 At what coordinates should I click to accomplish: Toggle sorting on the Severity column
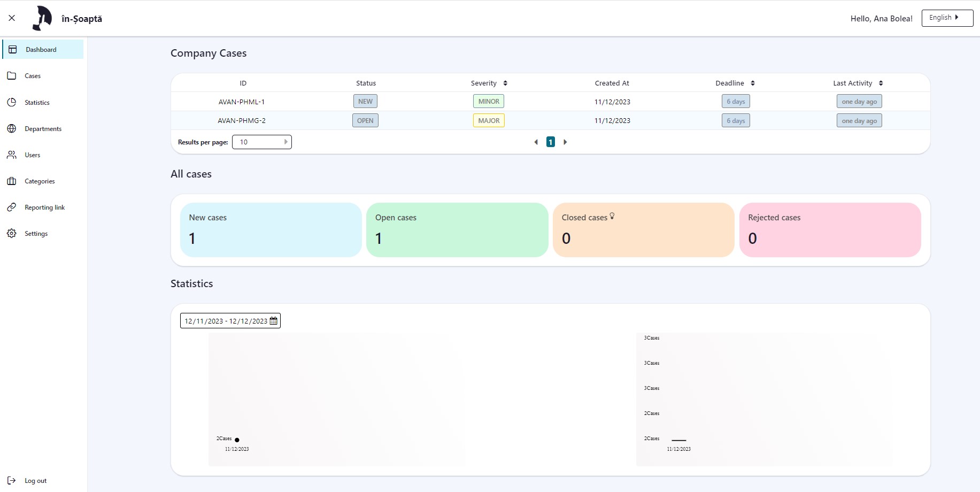click(x=505, y=83)
